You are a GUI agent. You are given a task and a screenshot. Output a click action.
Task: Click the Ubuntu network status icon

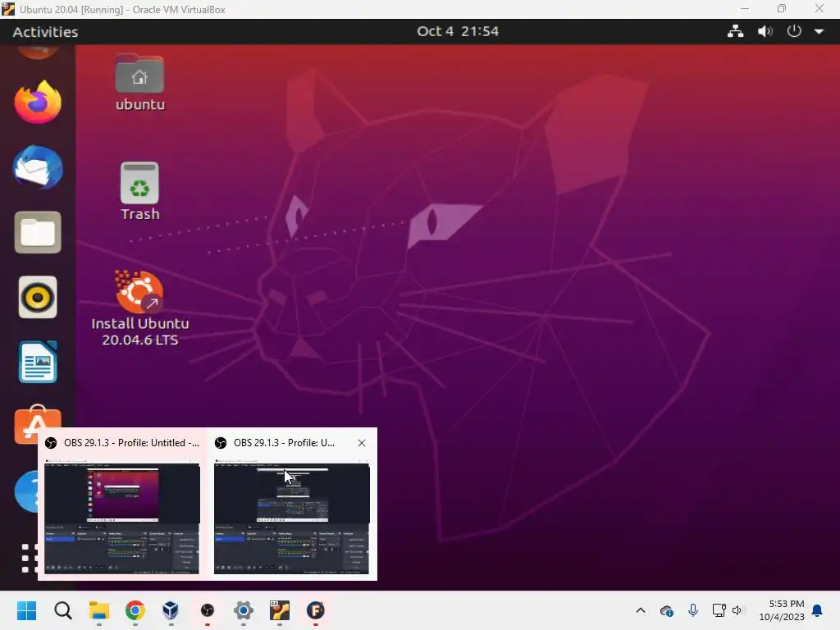tap(736, 32)
